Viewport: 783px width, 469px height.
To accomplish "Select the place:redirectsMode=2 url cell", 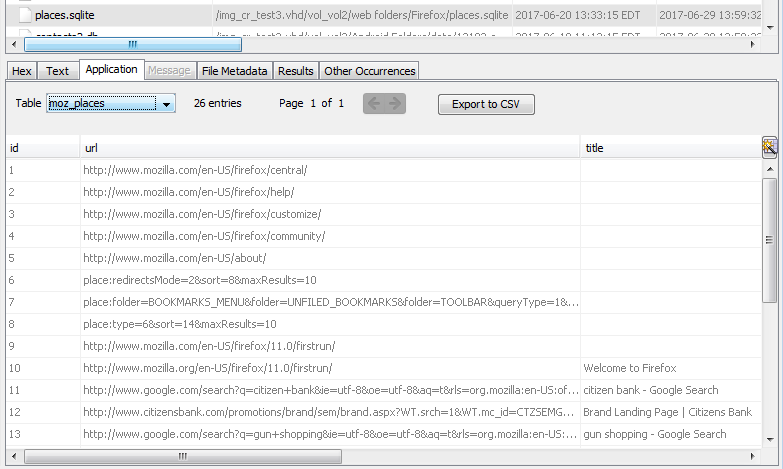I will (x=330, y=280).
